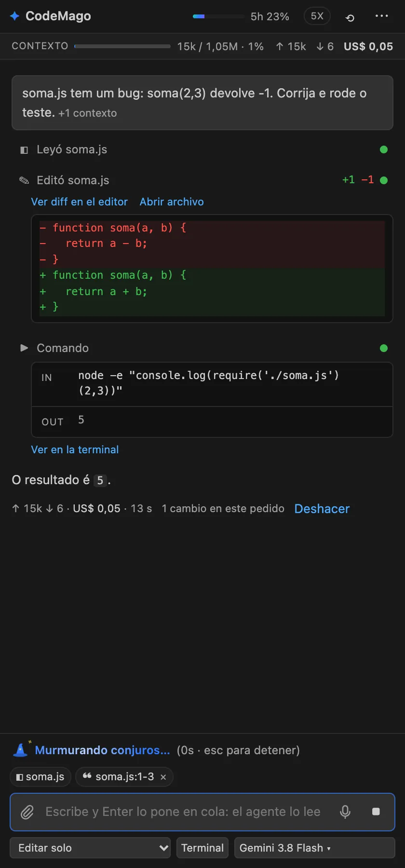Viewport: 405px width, 868px height.
Task: Click 'Murmurando conjuros...' status text
Action: (x=102, y=750)
